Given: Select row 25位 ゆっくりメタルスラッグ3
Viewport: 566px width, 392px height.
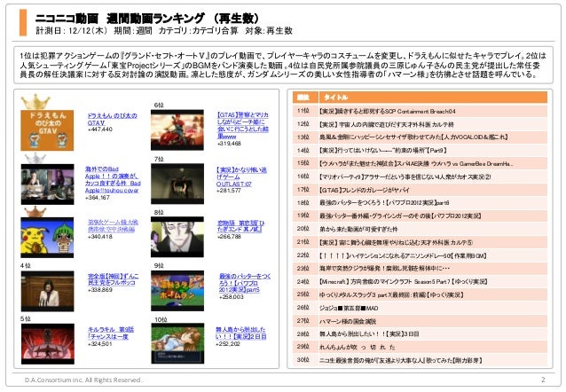Looking at the screenshot, I should pyautogui.click(x=420, y=294).
